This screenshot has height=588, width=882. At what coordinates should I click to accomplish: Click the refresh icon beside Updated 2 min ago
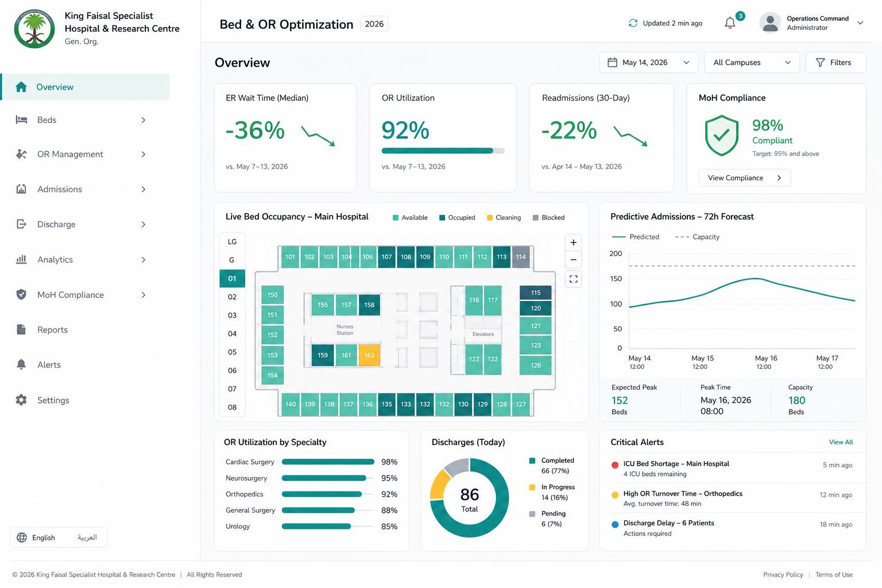point(633,23)
